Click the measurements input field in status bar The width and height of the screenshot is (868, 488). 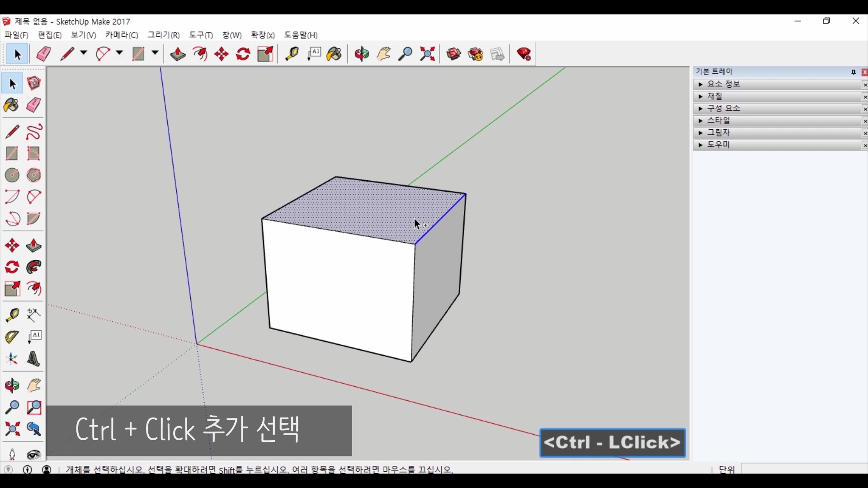click(805, 469)
